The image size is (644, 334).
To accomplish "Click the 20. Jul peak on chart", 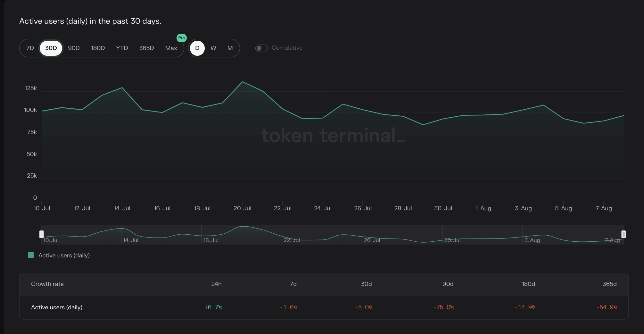I will point(243,82).
